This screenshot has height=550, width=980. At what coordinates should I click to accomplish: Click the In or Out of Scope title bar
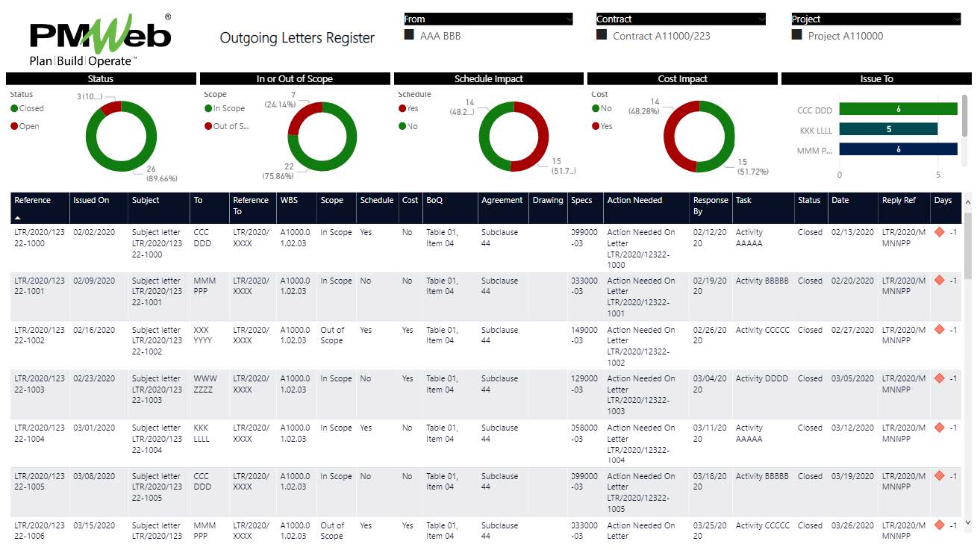295,78
